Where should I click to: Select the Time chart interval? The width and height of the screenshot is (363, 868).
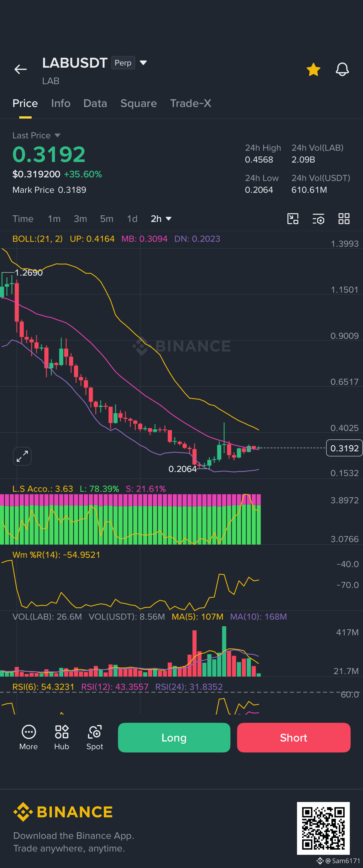tap(23, 219)
